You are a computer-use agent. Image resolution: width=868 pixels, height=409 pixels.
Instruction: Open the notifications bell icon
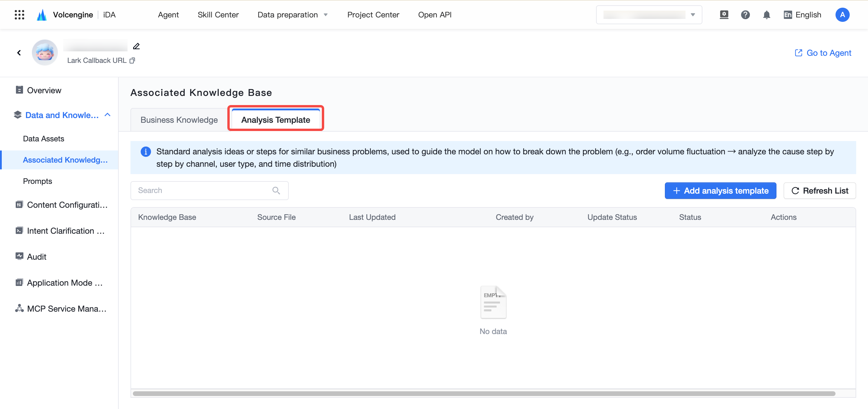(766, 15)
